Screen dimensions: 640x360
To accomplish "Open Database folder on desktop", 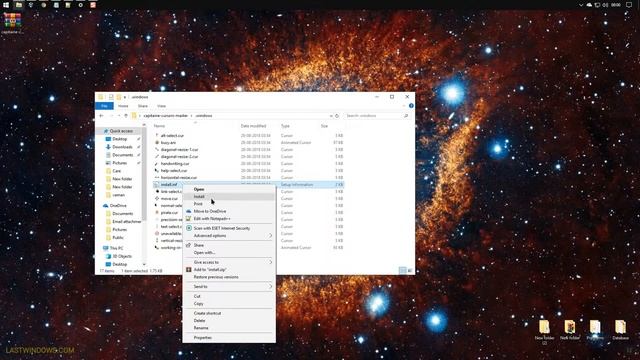I will [x=620, y=330].
